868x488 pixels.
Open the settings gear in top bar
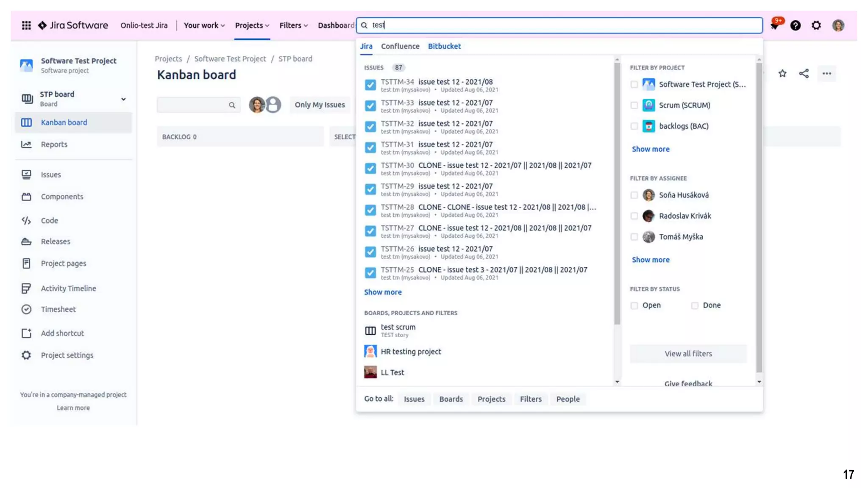point(816,25)
